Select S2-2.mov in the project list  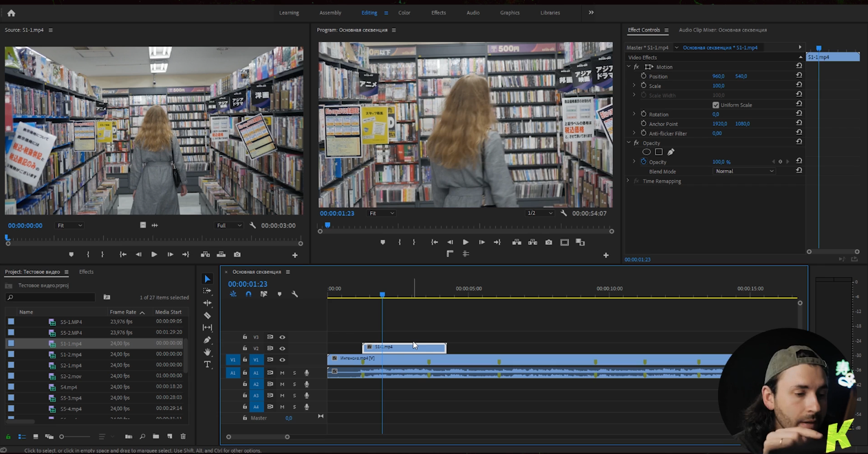coord(71,376)
